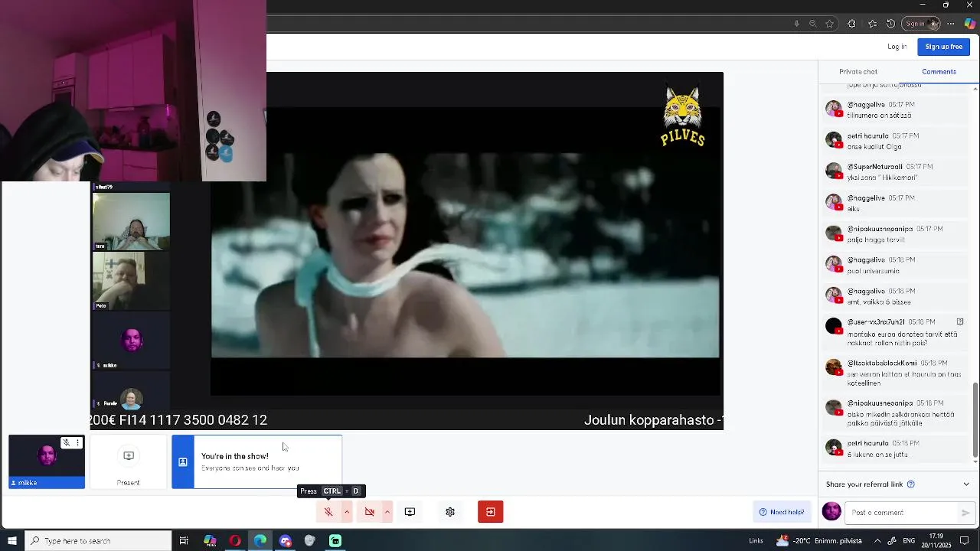Click @Itsoktobeblack Kemi comment avatar
Screen dimensions: 980x551
click(x=834, y=367)
